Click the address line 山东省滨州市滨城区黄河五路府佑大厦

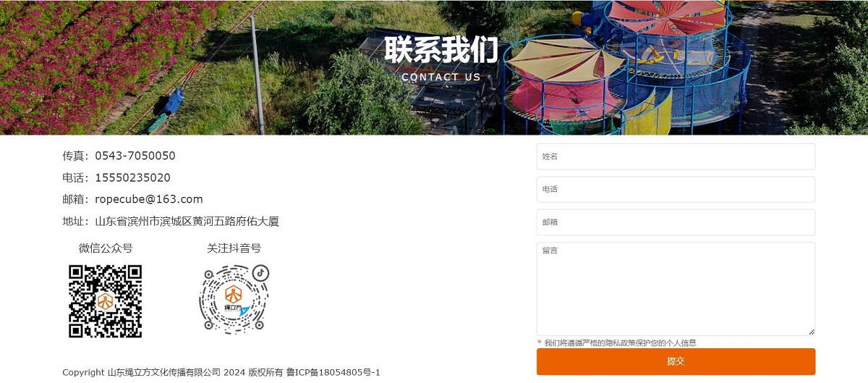187,222
